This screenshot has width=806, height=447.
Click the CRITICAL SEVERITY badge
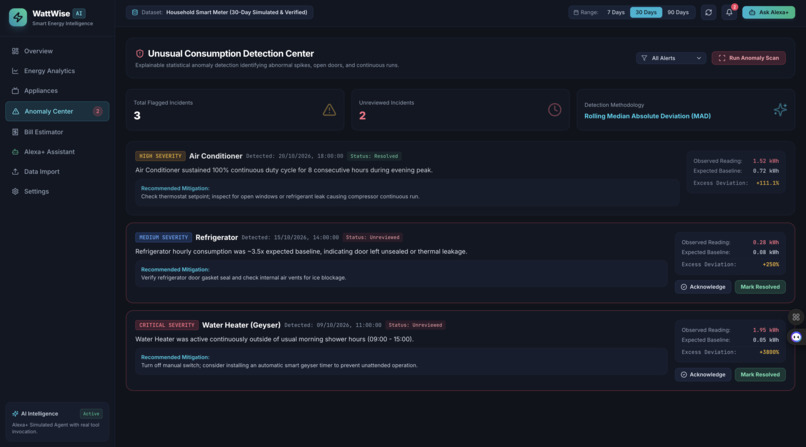(167, 325)
